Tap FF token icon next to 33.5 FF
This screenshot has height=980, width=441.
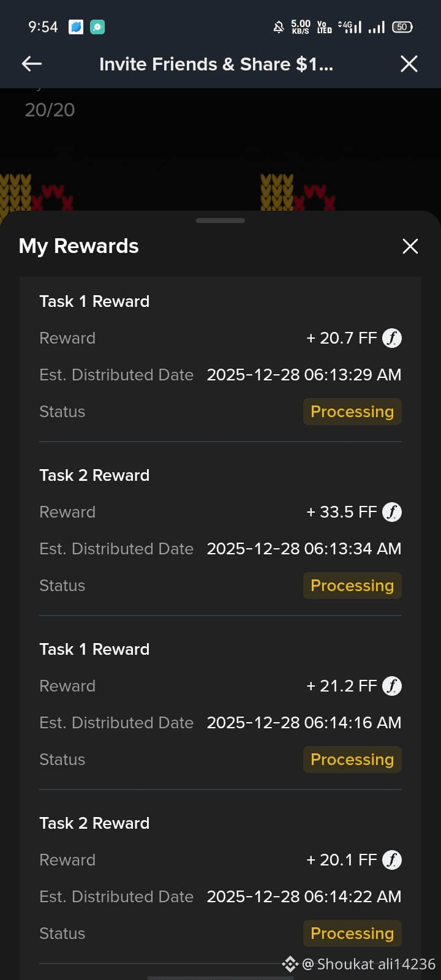coord(392,512)
